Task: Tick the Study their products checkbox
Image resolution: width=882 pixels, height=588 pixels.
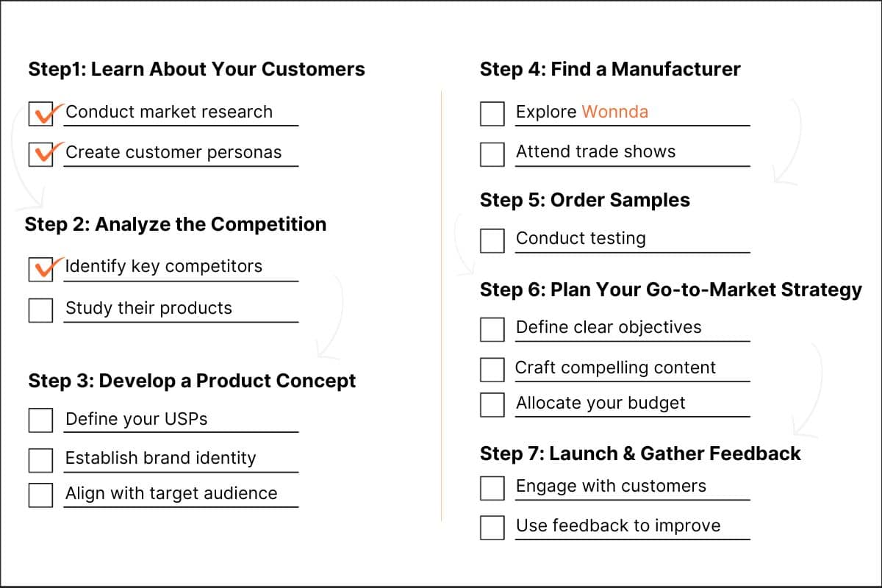Action: (x=41, y=309)
